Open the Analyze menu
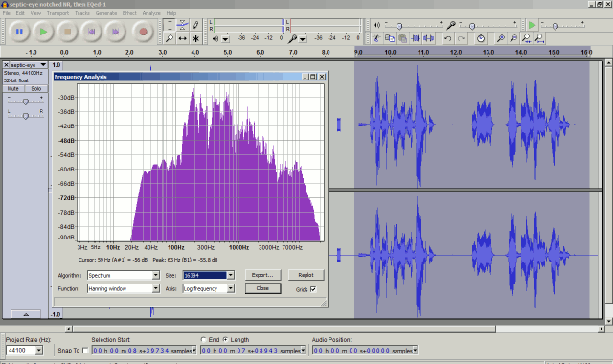 pos(151,13)
